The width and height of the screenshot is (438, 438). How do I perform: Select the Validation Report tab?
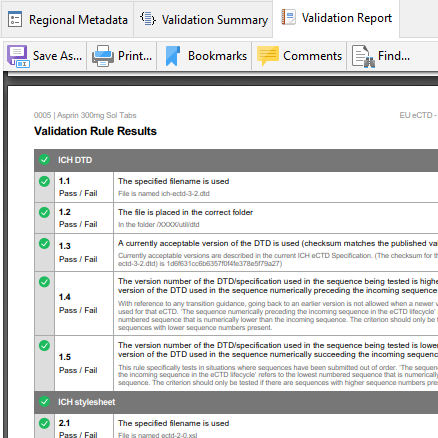[336, 18]
